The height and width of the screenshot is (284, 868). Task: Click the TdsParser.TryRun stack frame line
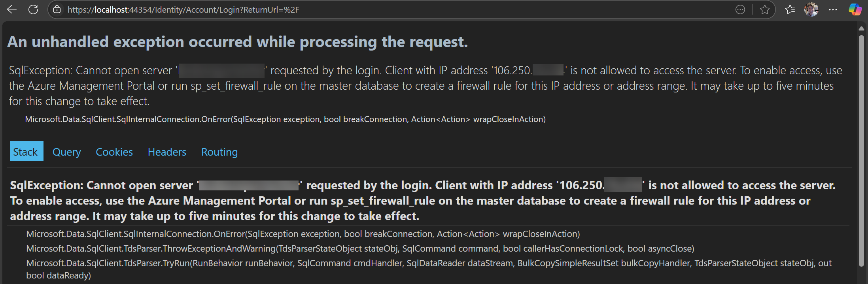point(429,263)
